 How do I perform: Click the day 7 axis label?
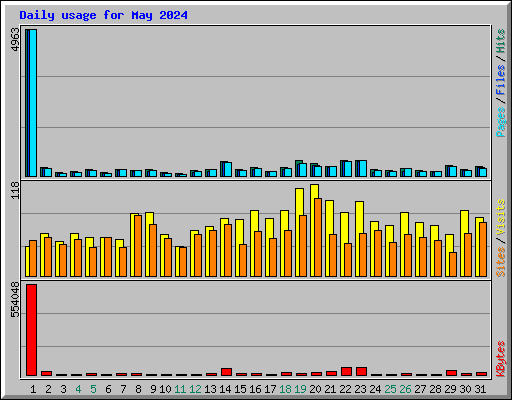pyautogui.click(x=123, y=389)
